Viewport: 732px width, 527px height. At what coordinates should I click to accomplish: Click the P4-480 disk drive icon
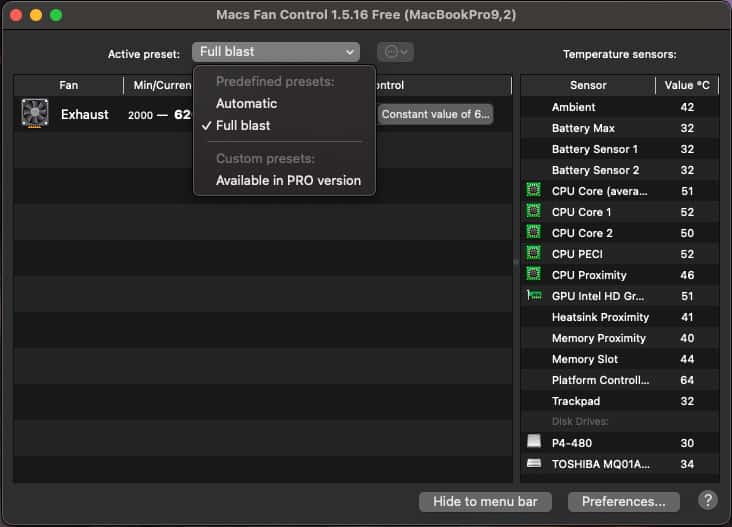coord(534,441)
